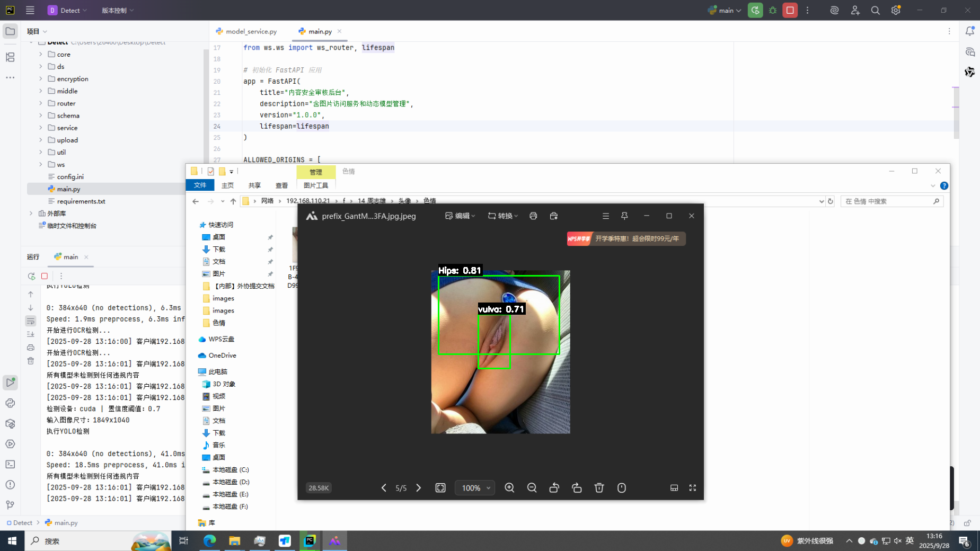Delete the image using the trash icon
The height and width of the screenshot is (551, 980).
click(x=599, y=488)
